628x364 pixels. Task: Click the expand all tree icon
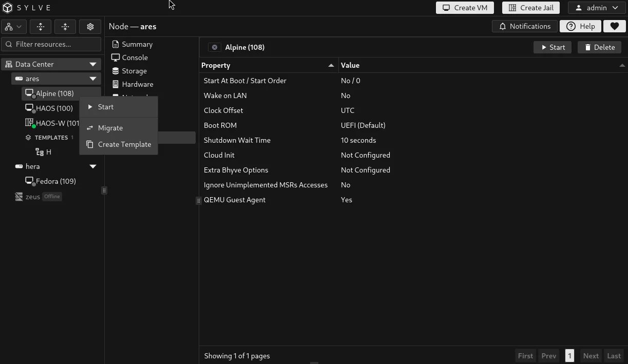(41, 26)
